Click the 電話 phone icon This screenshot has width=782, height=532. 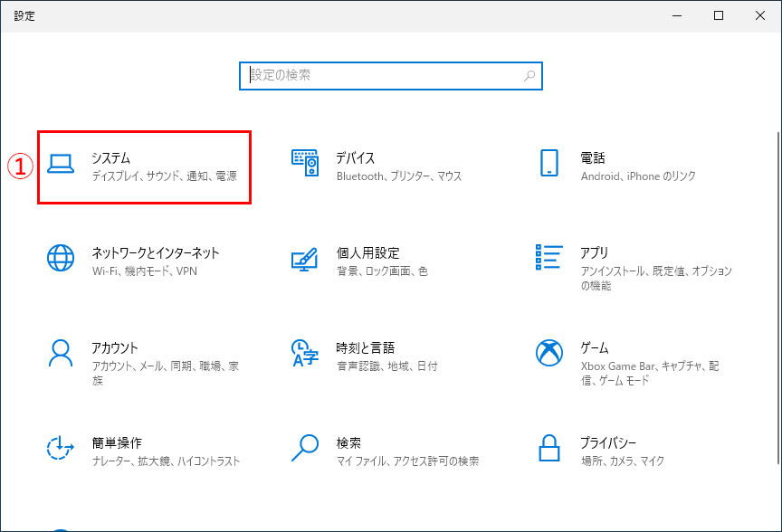(x=549, y=163)
